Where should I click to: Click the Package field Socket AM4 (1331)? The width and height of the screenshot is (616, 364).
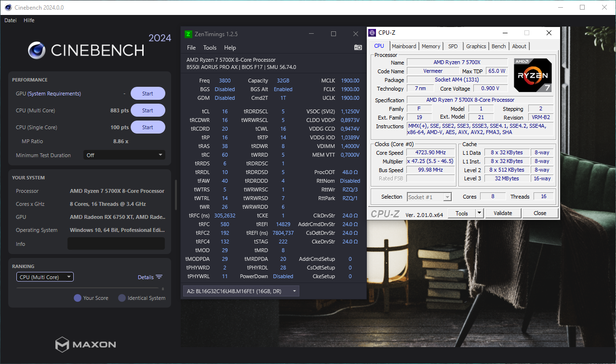pos(457,80)
